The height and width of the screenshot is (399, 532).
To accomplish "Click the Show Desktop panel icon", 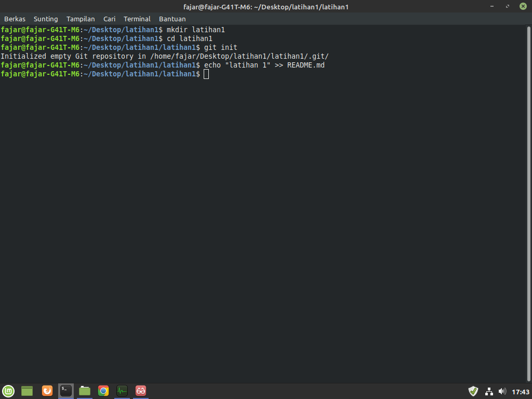I will point(27,391).
